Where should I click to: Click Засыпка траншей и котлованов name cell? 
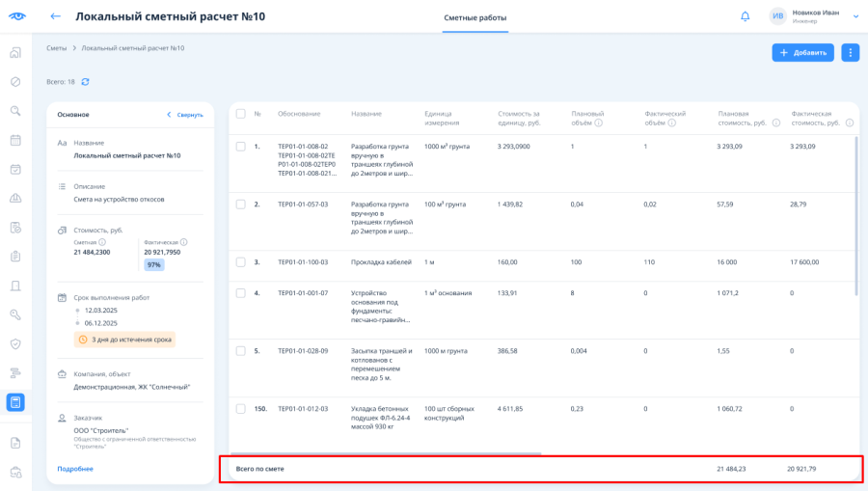381,365
